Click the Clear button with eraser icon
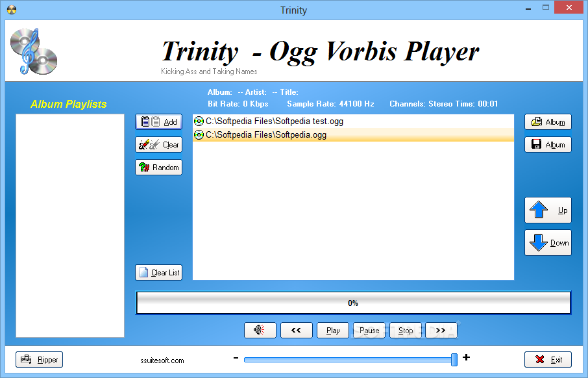Image resolution: width=588 pixels, height=378 pixels. (x=158, y=145)
